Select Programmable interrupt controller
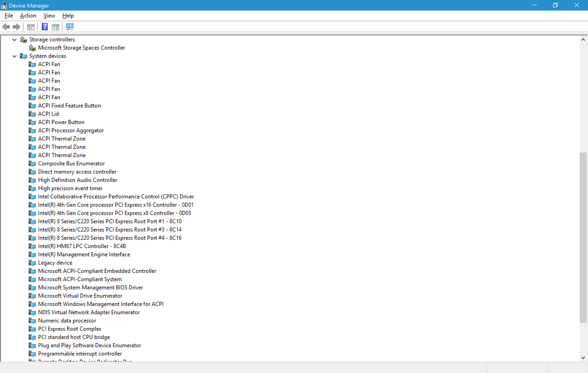The image size is (588, 373). pos(80,354)
